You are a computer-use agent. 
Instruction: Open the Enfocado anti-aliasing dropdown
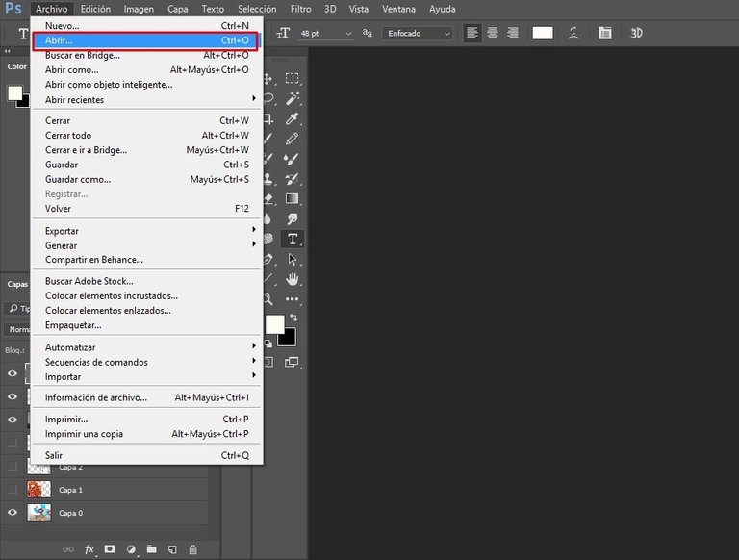point(418,34)
